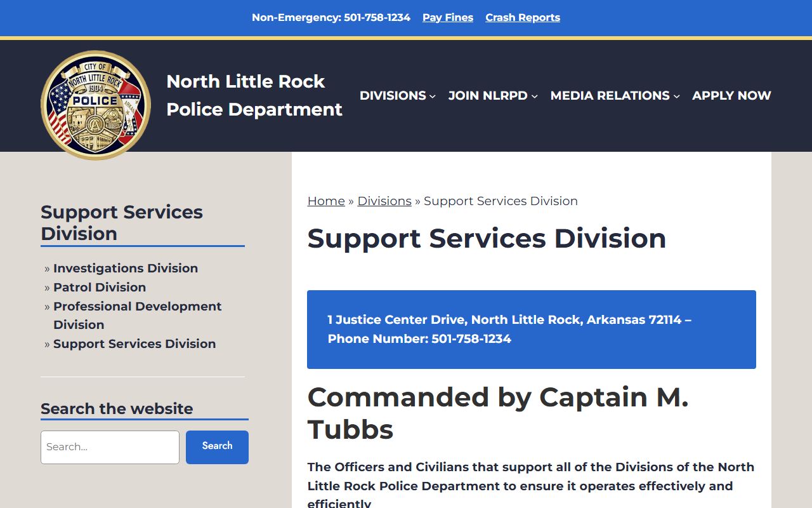The image size is (812, 508).
Task: Open the Divisions menu
Action: pyautogui.click(x=393, y=95)
